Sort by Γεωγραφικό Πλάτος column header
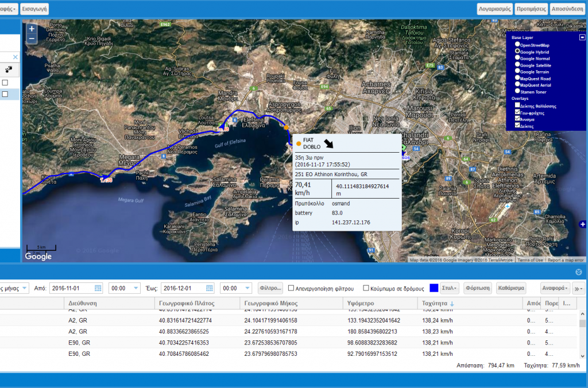Screen dimensions: 588x388 click(x=198, y=303)
